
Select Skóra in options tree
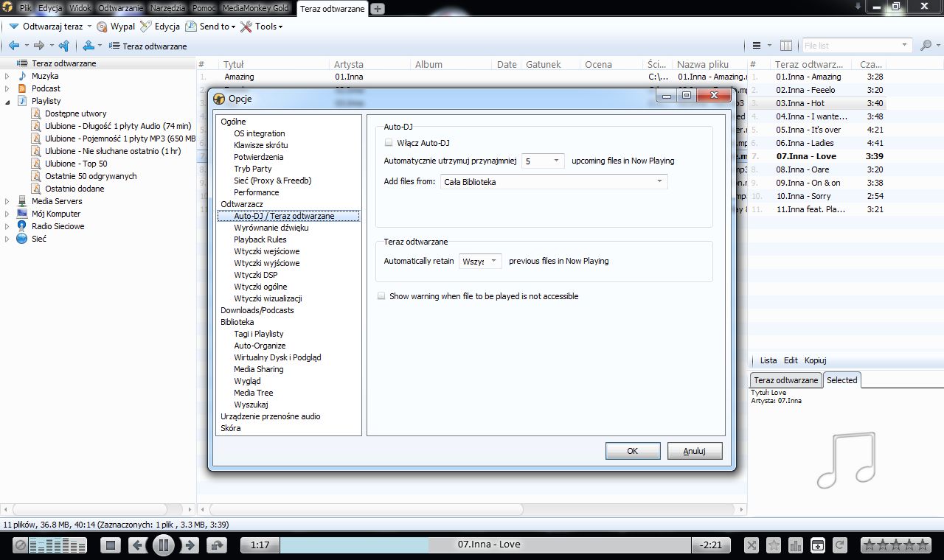[231, 428]
